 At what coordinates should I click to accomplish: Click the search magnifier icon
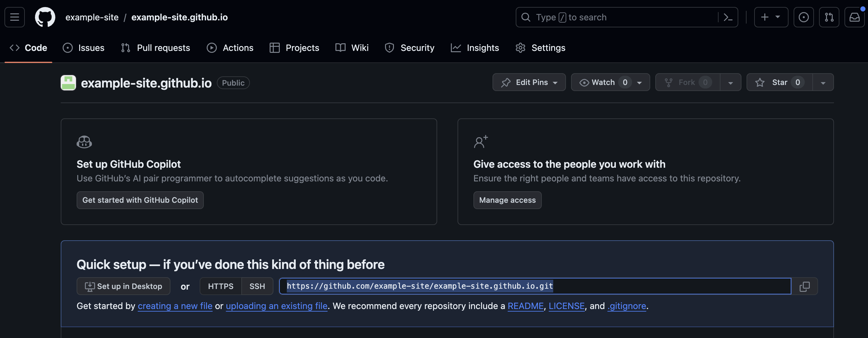[x=526, y=17]
